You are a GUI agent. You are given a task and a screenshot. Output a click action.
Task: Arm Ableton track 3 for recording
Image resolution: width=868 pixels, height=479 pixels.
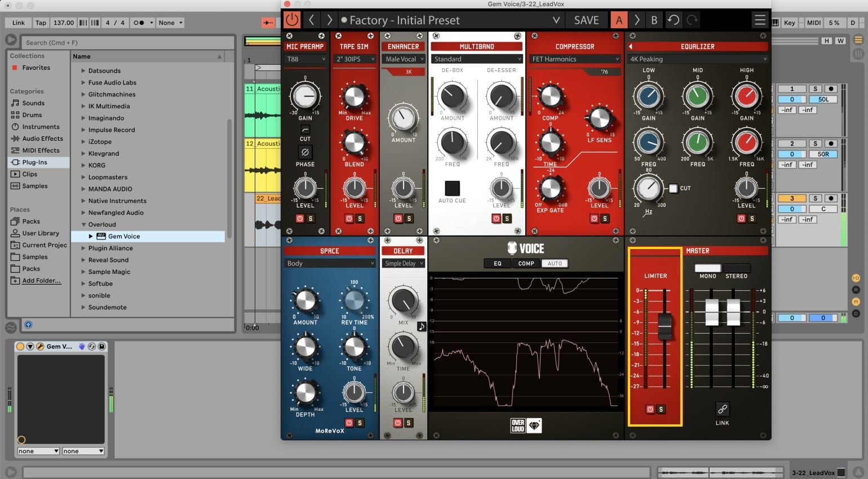click(831, 198)
